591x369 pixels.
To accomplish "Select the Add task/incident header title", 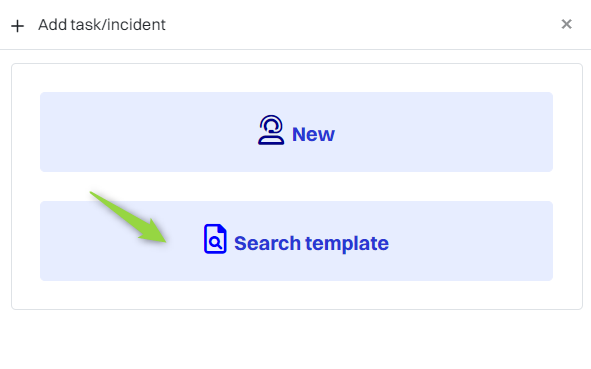I will (102, 25).
